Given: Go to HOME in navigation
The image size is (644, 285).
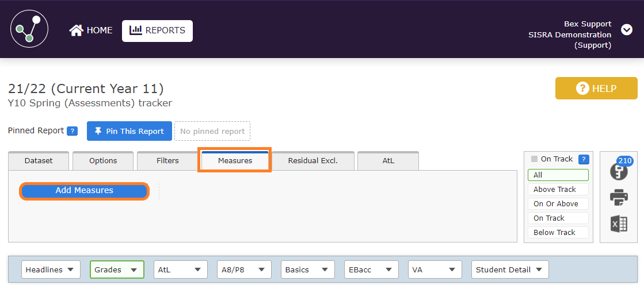Looking at the screenshot, I should (91, 30).
